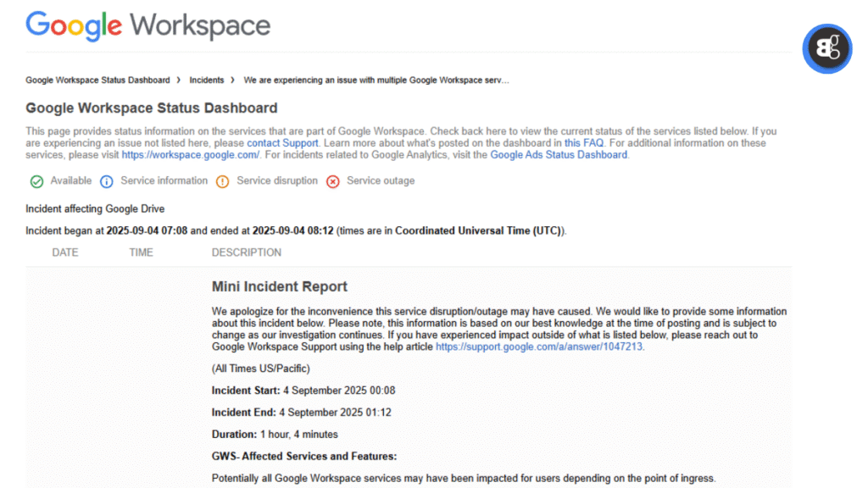This screenshot has width=868, height=488.
Task: Click the green Available status icon
Action: pyautogui.click(x=36, y=180)
